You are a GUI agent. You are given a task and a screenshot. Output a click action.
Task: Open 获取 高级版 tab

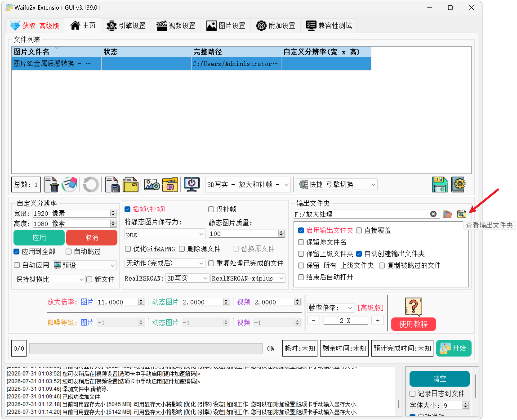35,25
